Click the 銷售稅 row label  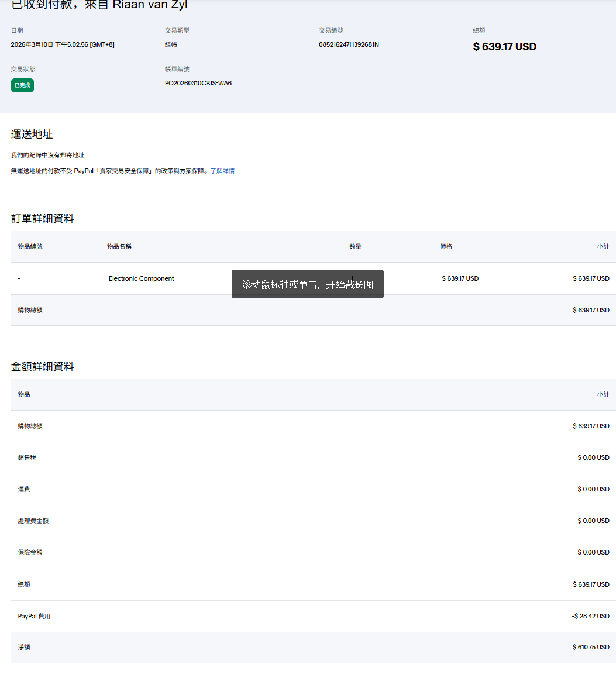27,457
